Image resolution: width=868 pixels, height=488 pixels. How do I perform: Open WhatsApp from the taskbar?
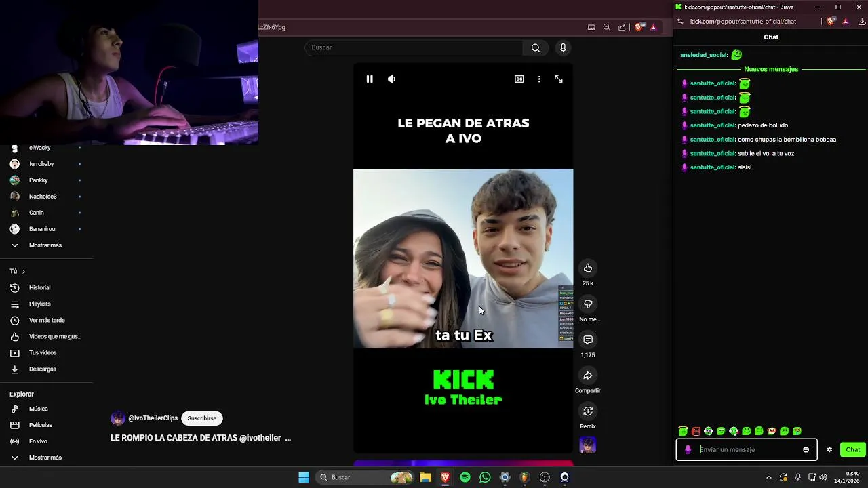click(x=485, y=477)
